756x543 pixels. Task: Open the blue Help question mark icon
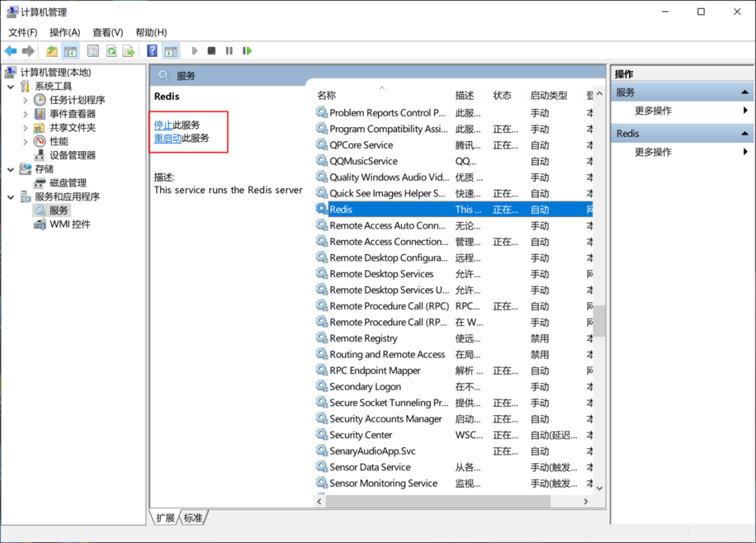pyautogui.click(x=152, y=50)
